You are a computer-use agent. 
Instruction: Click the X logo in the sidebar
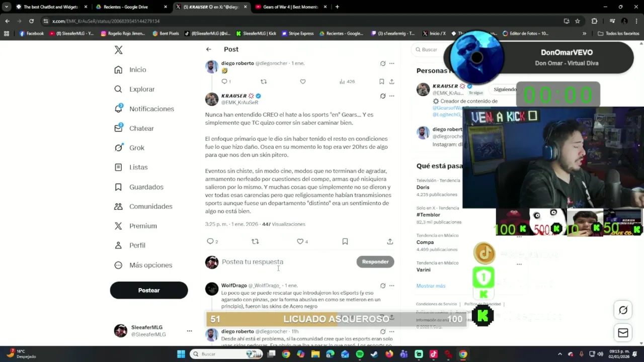[118, 50]
